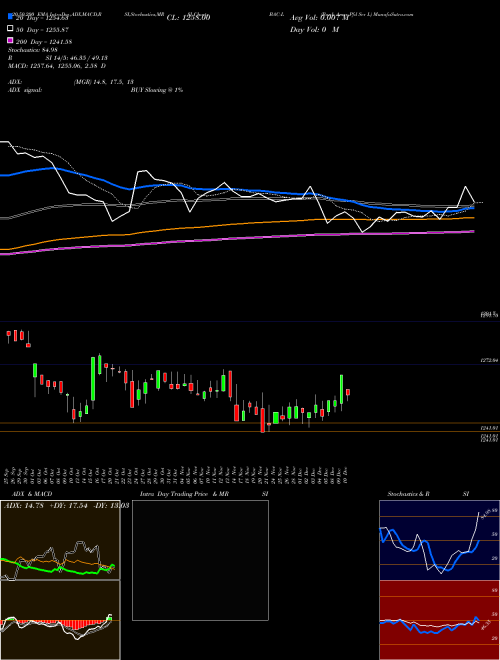Image resolution: width=500 pixels, height=660 pixels.
Task: Open the empty Intra Day Trading Price chart
Action: [x=200, y=560]
